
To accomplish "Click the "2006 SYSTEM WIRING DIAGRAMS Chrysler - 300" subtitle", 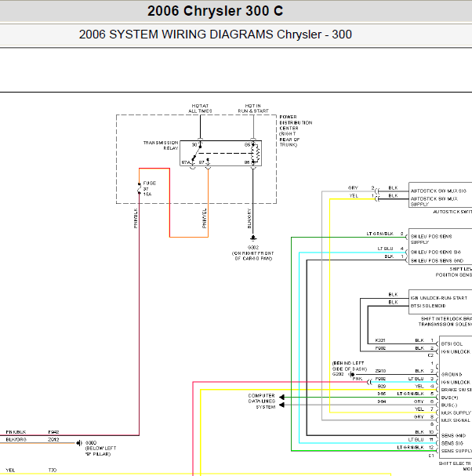I will 215,35.
